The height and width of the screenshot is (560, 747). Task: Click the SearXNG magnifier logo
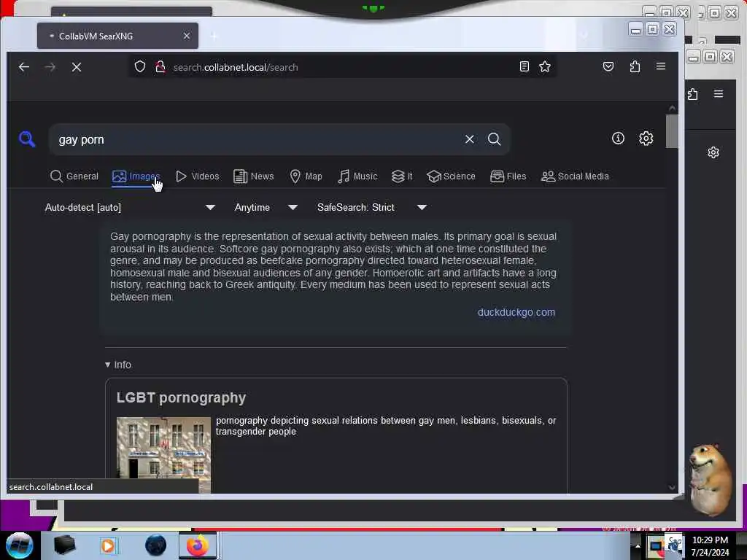[x=27, y=139]
